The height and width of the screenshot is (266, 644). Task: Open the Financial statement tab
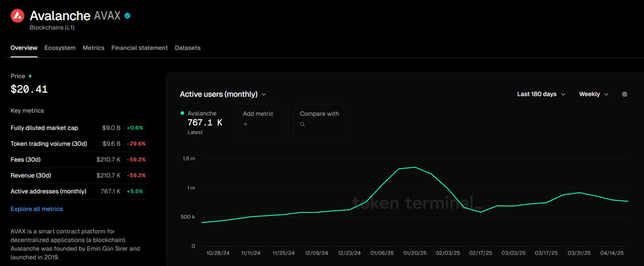(139, 48)
